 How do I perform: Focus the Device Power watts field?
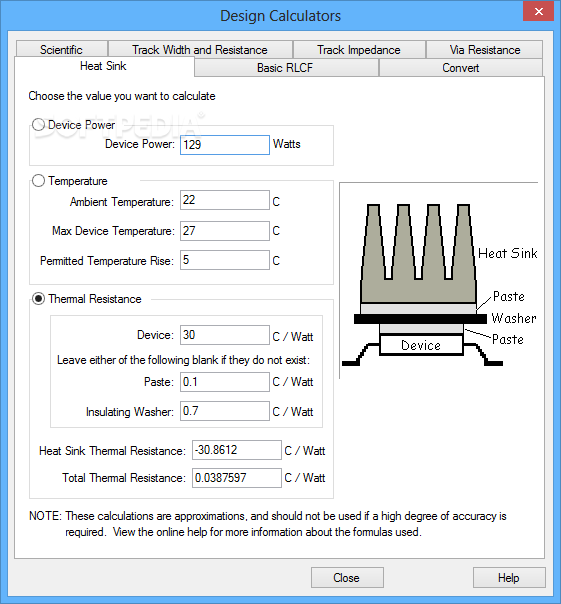(225, 145)
